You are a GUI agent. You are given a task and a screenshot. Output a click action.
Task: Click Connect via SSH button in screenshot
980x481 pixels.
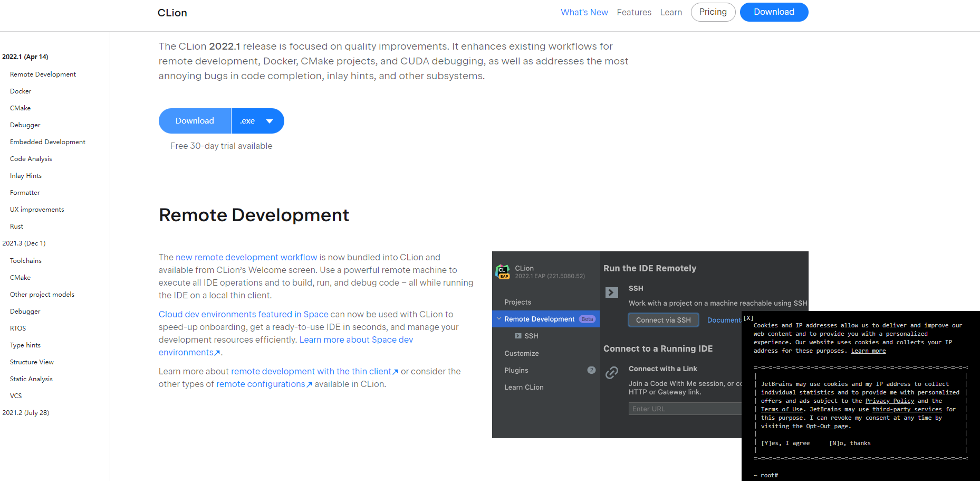(x=663, y=320)
